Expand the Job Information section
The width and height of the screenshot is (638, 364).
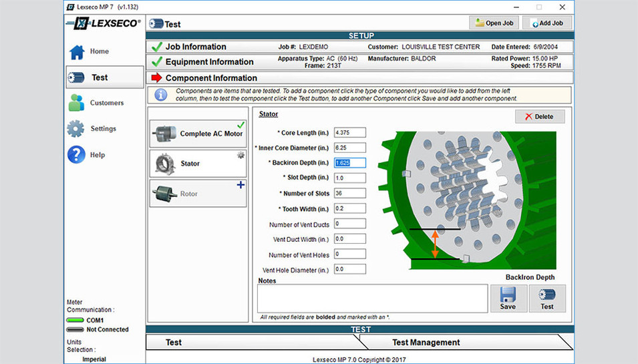click(359, 47)
